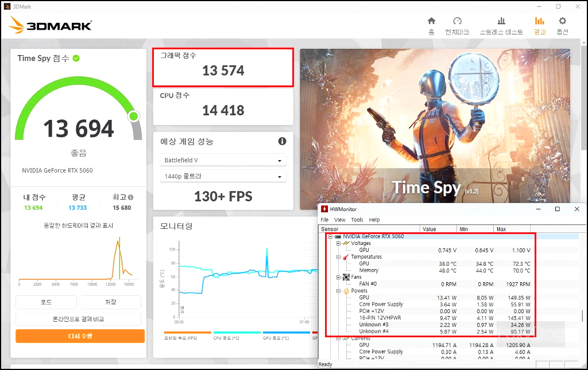This screenshot has height=370, width=588.
Task: Collapse the Fans tree node
Action: (x=338, y=277)
